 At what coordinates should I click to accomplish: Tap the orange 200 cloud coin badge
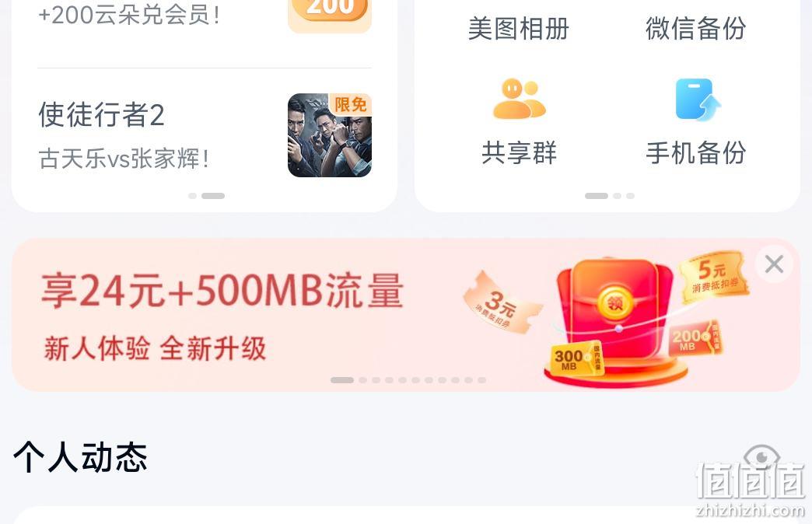[329, 10]
